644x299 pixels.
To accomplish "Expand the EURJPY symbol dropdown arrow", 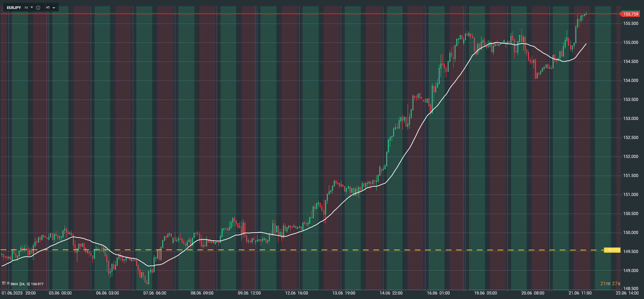I will (32, 7).
